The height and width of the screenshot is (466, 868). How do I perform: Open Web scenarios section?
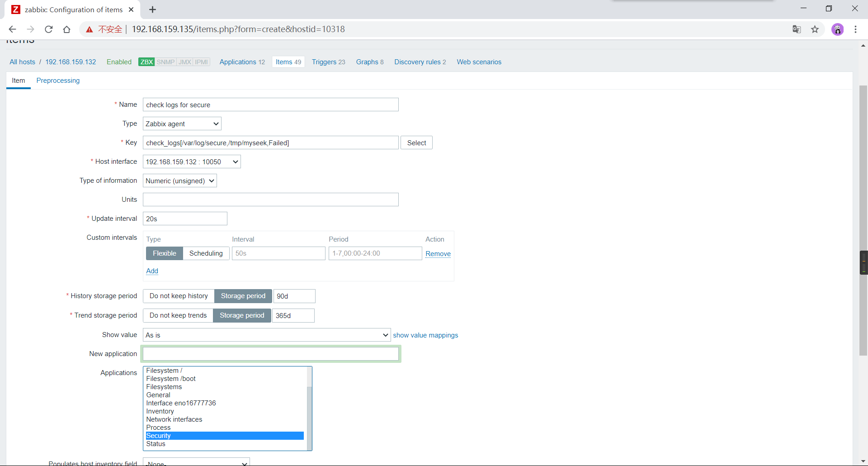(x=479, y=62)
